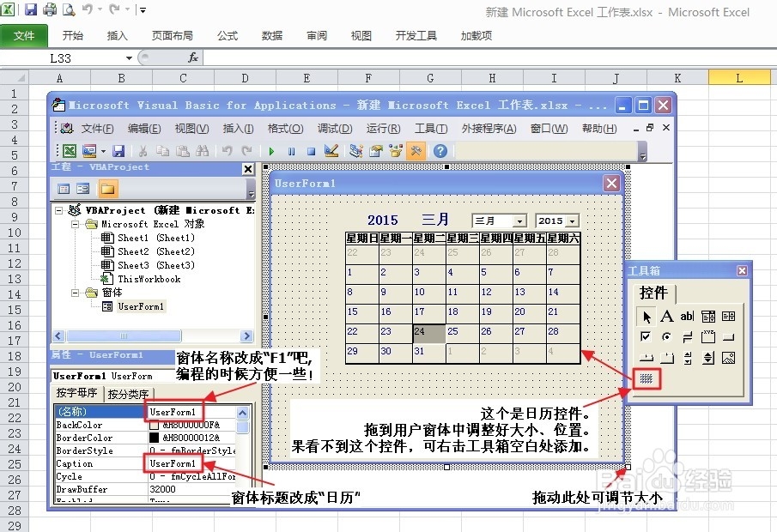Open Project Explorer icon in toolbar

pos(355,150)
